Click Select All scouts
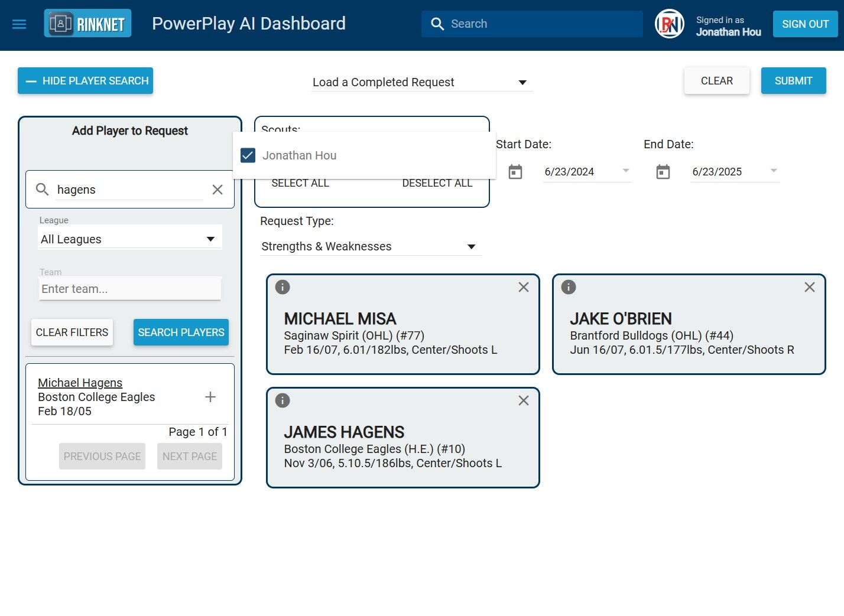This screenshot has width=844, height=616. tap(300, 183)
